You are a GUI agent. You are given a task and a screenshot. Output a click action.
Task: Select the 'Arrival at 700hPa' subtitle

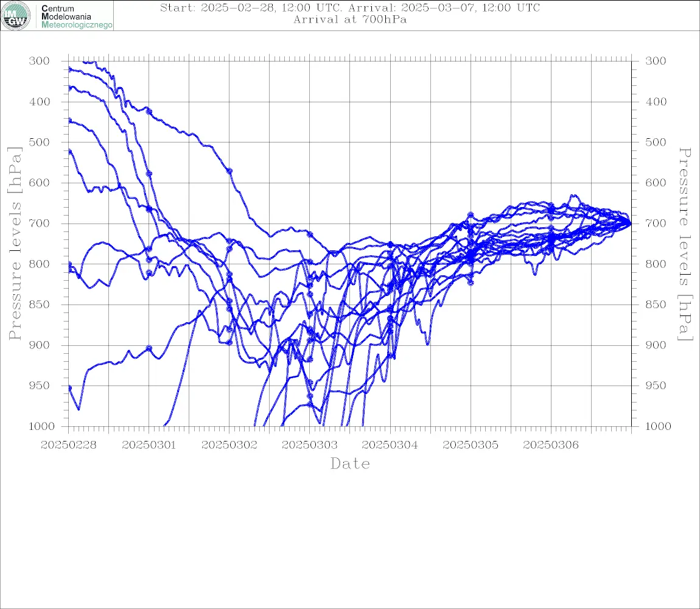point(350,19)
